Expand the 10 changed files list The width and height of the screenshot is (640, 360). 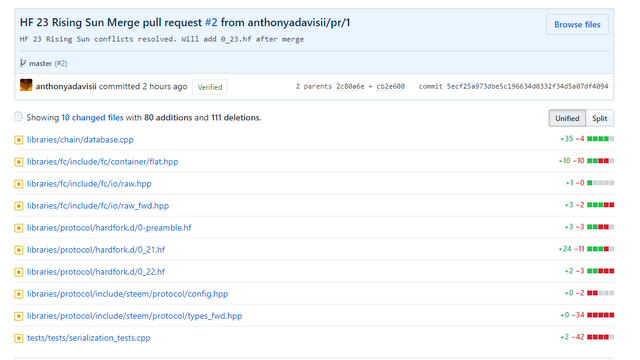pyautogui.click(x=92, y=118)
